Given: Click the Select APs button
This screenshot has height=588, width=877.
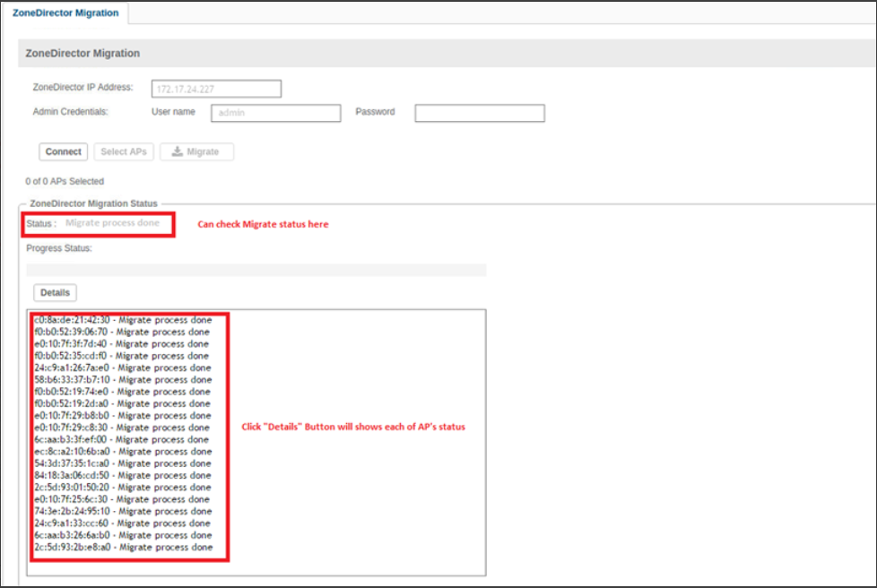Looking at the screenshot, I should tap(124, 151).
